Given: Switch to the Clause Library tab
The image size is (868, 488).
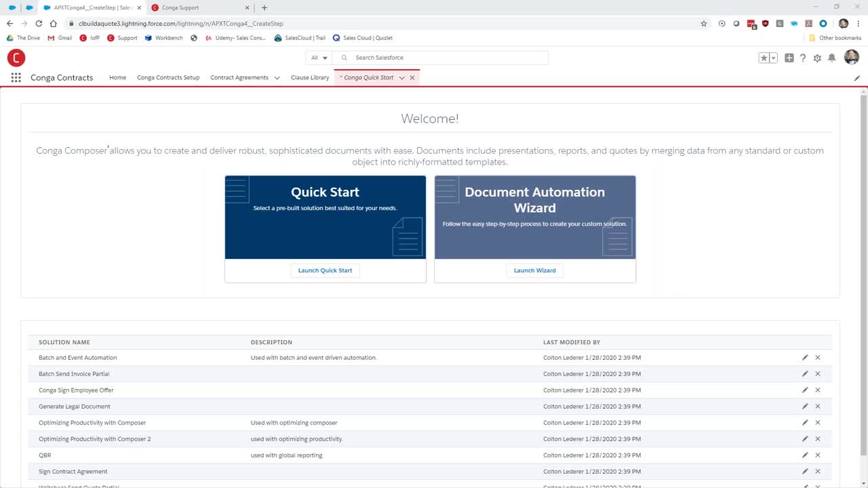Looking at the screenshot, I should pos(310,77).
